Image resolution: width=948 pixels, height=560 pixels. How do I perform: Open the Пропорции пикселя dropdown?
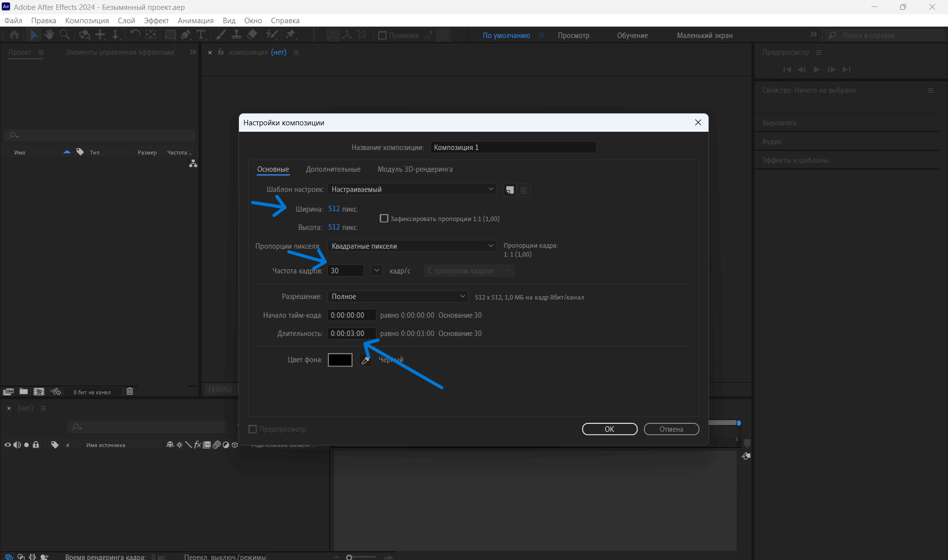coord(412,246)
